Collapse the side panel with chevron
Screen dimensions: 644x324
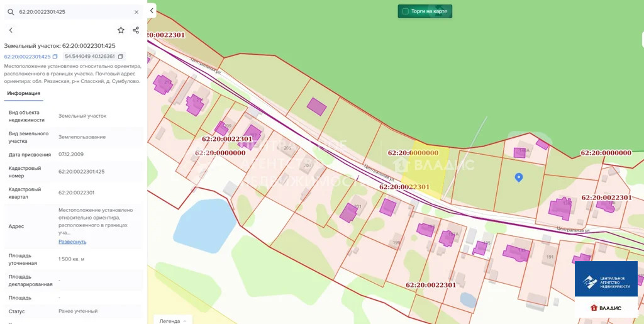click(x=152, y=11)
